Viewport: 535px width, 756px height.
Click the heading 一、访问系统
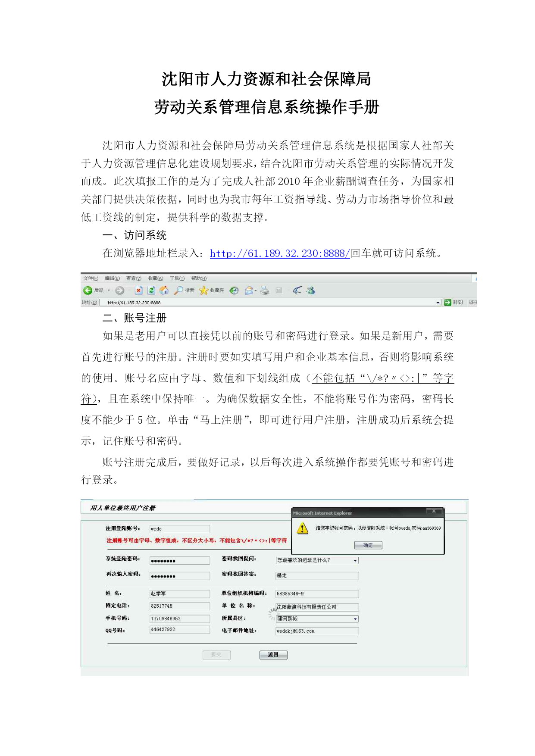pos(135,235)
